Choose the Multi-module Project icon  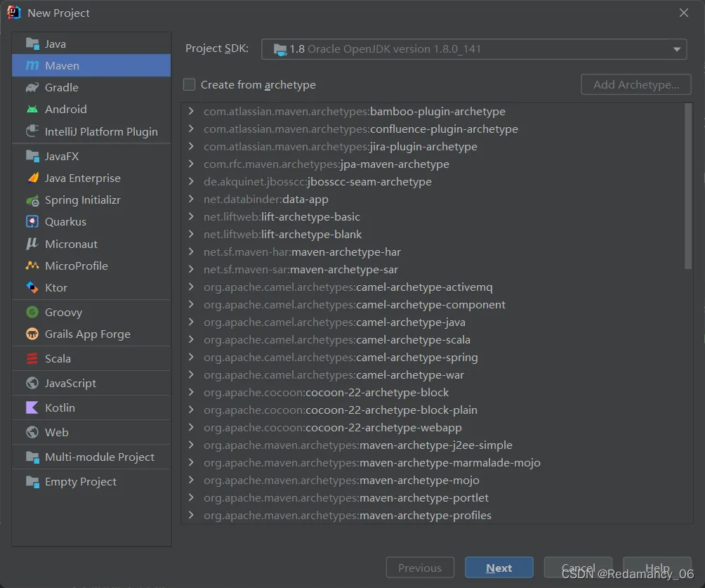coord(32,457)
